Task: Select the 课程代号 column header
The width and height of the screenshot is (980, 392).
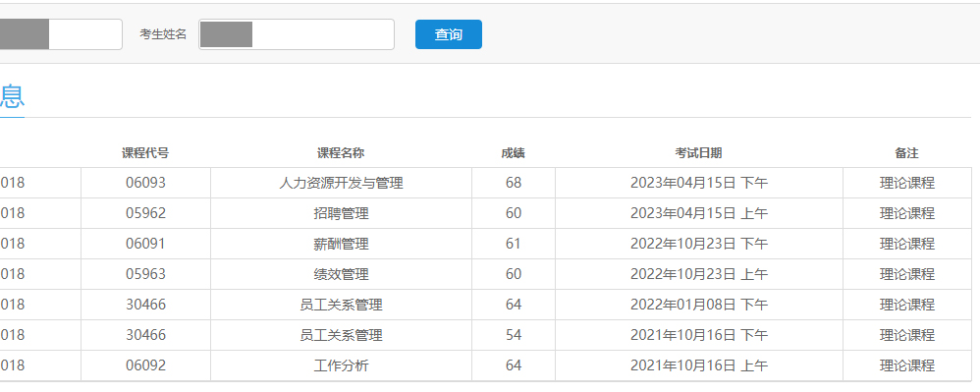Action: click(x=145, y=153)
